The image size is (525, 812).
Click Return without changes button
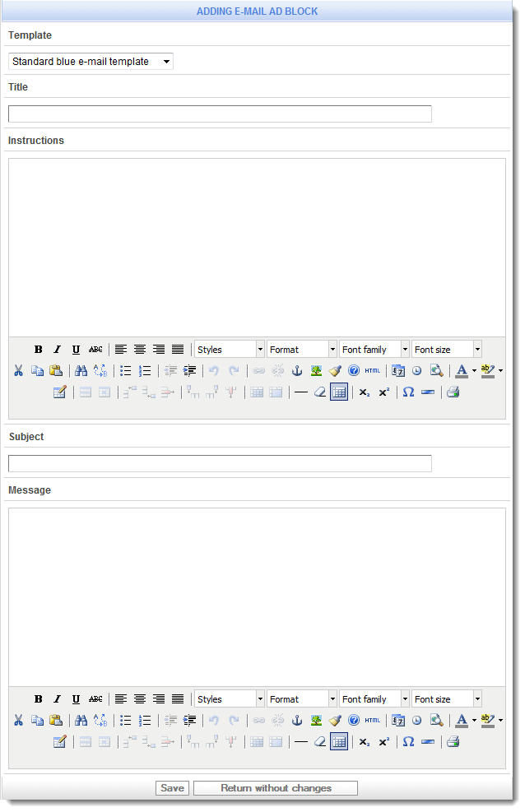[x=276, y=788]
